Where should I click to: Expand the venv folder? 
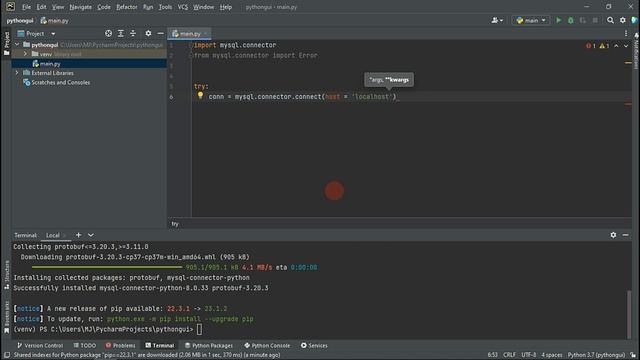[x=25, y=54]
